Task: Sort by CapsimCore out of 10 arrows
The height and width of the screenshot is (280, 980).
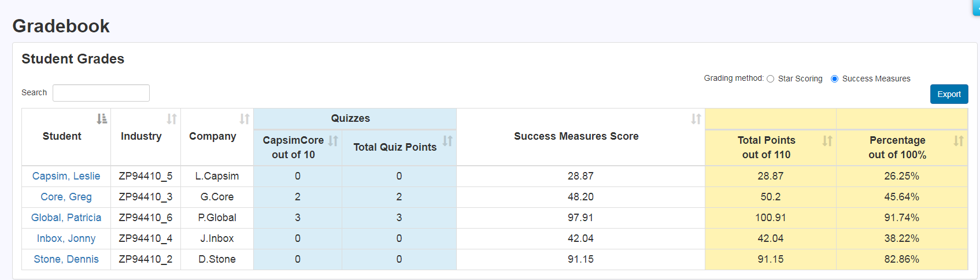Action: point(333,141)
